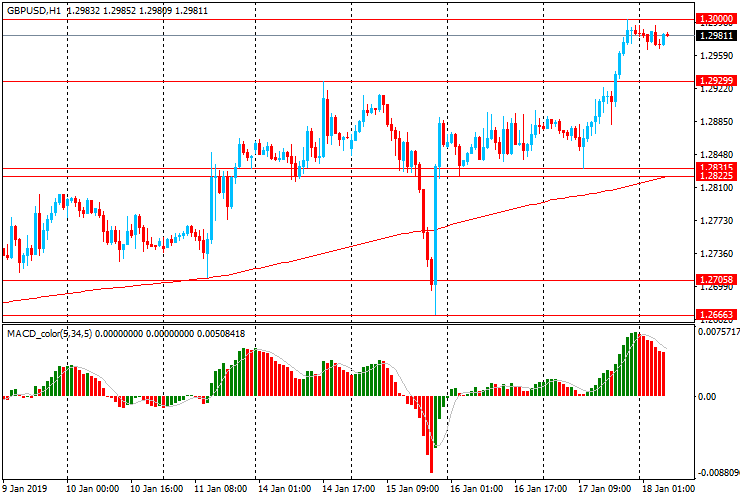Click the 10 Jan 00:00 time label
The height and width of the screenshot is (500, 740).
click(92, 488)
